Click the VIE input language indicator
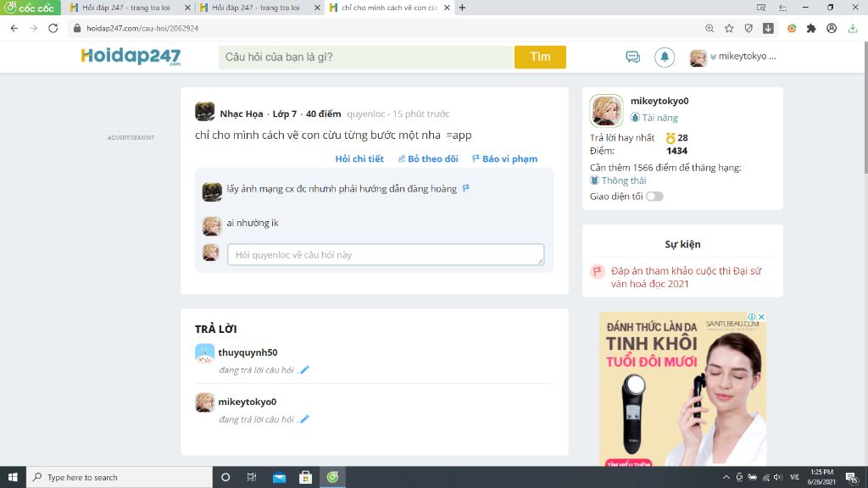Viewport: 868px width, 488px height. click(x=794, y=477)
